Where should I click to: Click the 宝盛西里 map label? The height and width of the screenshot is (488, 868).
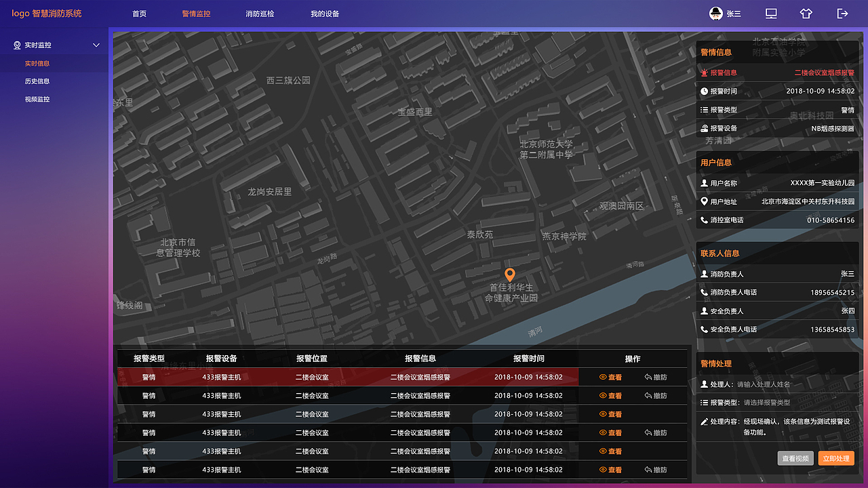tap(415, 112)
